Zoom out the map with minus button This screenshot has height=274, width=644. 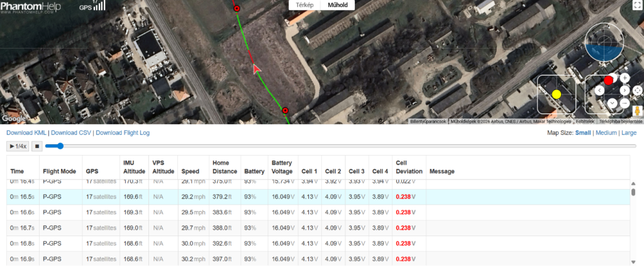625,103
